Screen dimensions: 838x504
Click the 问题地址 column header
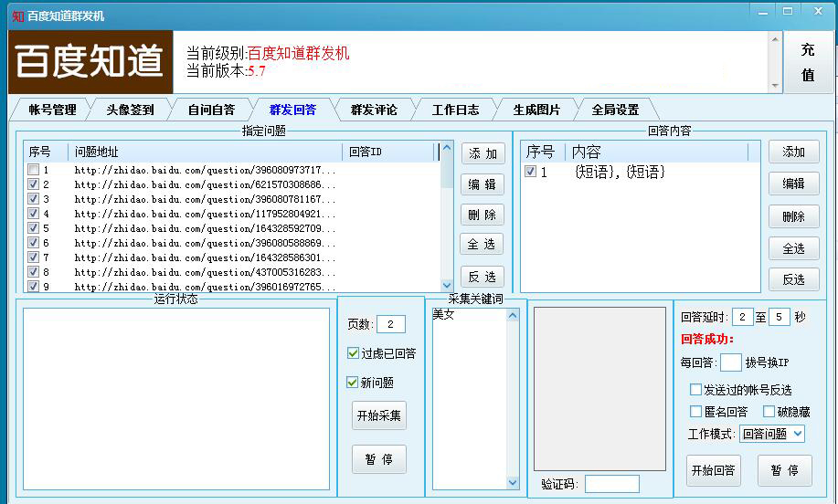tap(206, 152)
